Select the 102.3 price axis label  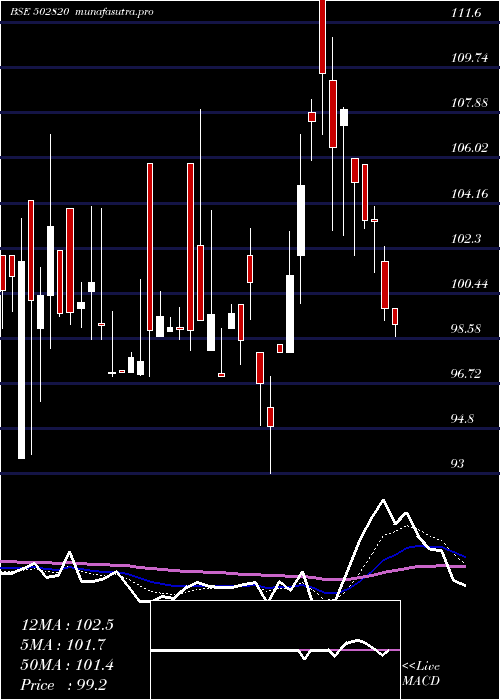point(467,239)
